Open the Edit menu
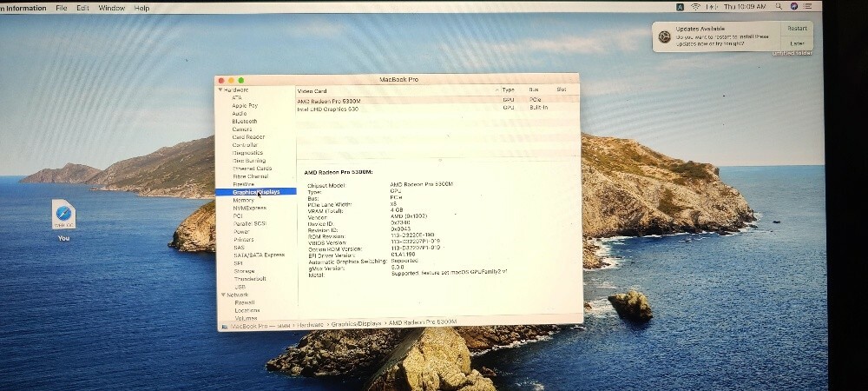Image resolution: width=868 pixels, height=391 pixels. (82, 9)
